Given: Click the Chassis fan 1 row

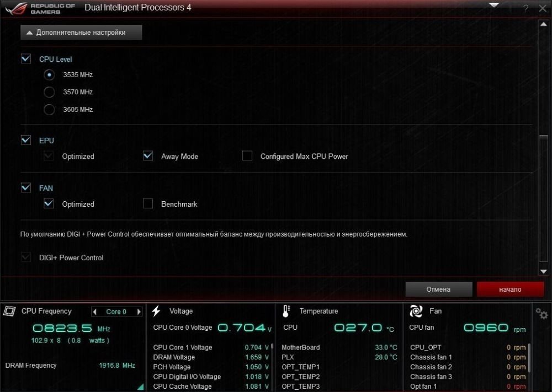Looking at the screenshot, I should pos(468,357).
